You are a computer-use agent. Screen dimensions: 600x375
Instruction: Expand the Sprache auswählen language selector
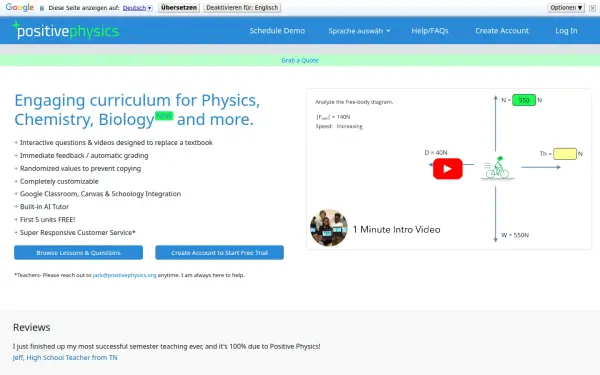(359, 31)
